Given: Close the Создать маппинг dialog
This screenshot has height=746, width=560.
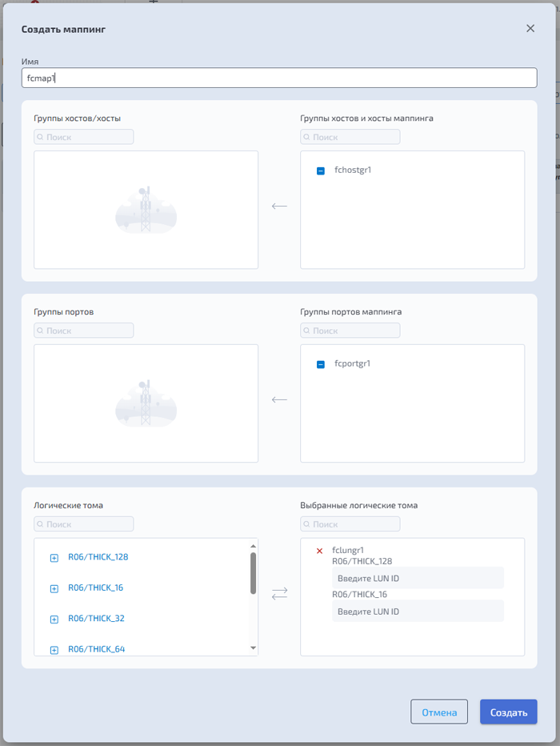Looking at the screenshot, I should coord(530,29).
